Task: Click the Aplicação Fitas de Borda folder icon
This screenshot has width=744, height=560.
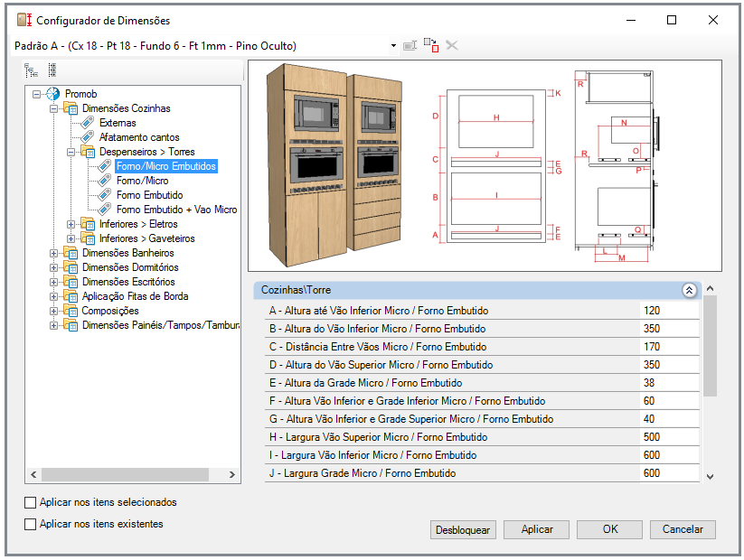Action: pos(71,296)
